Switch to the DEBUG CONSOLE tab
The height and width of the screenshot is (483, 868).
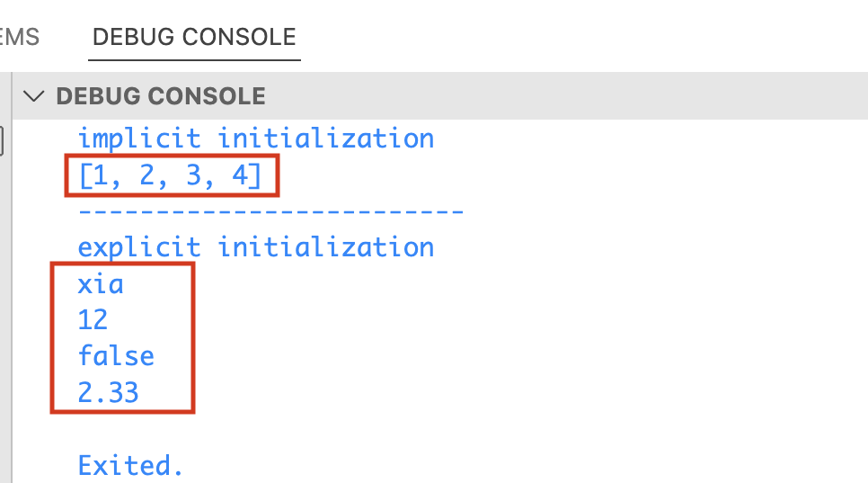click(x=194, y=37)
